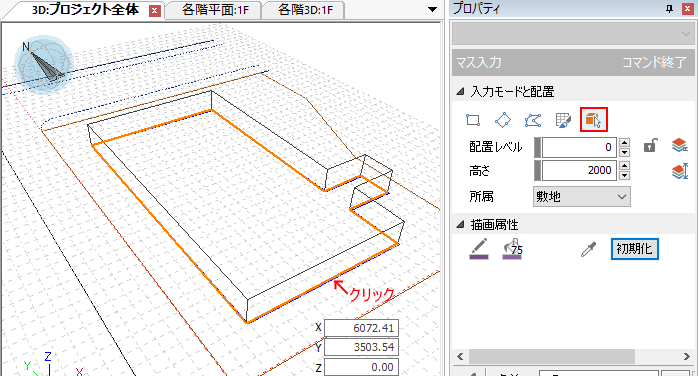Select the 3D face pick input mode icon
699x376 pixels.
pos(593,120)
